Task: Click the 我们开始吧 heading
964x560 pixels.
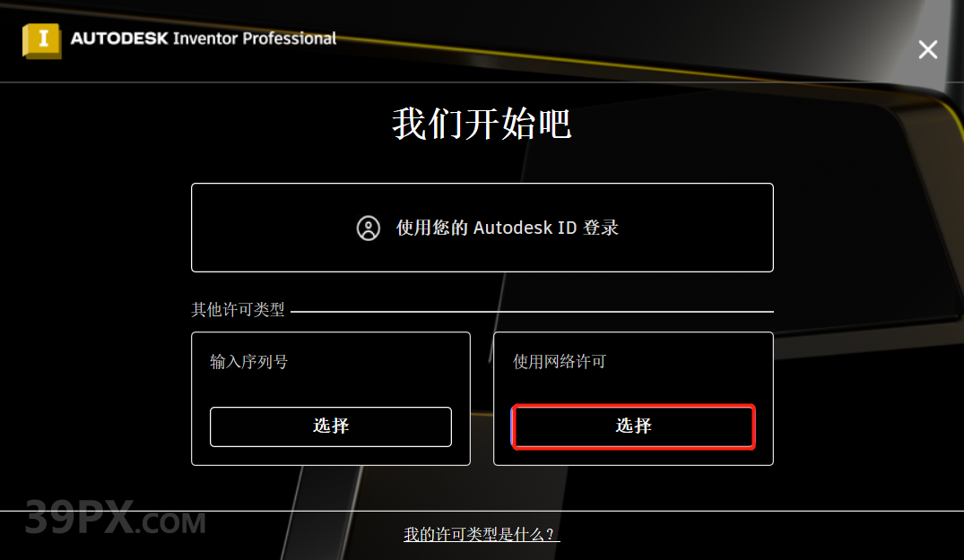Action: [x=482, y=124]
